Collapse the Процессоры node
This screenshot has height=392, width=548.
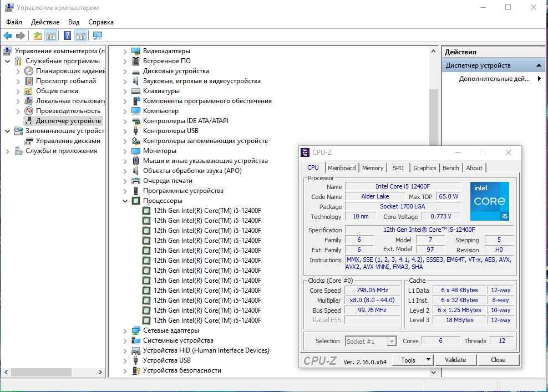pyautogui.click(x=125, y=201)
